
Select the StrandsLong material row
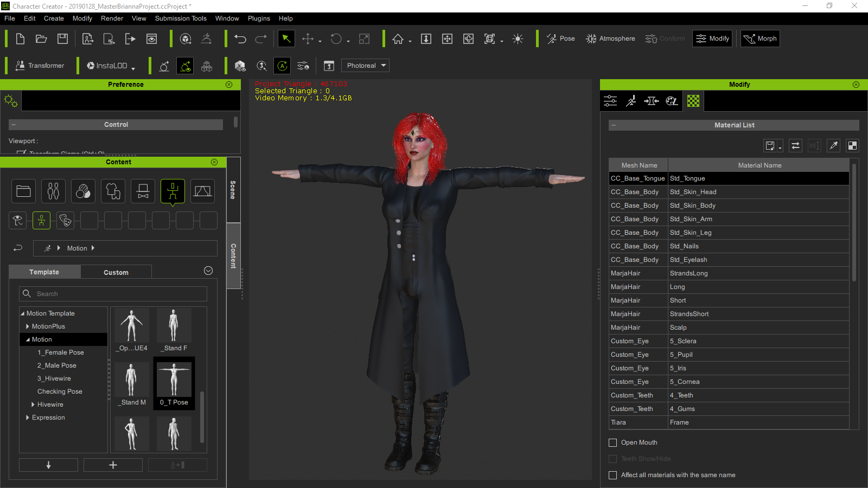pos(729,273)
